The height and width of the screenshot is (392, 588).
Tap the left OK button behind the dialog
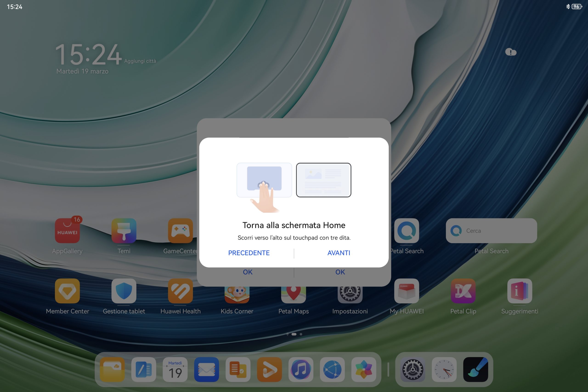pyautogui.click(x=248, y=272)
